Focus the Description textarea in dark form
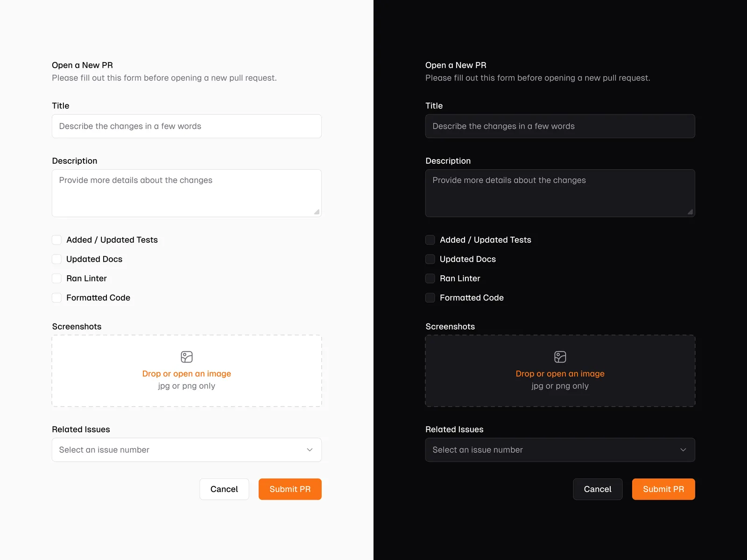The height and width of the screenshot is (560, 747). (560, 193)
